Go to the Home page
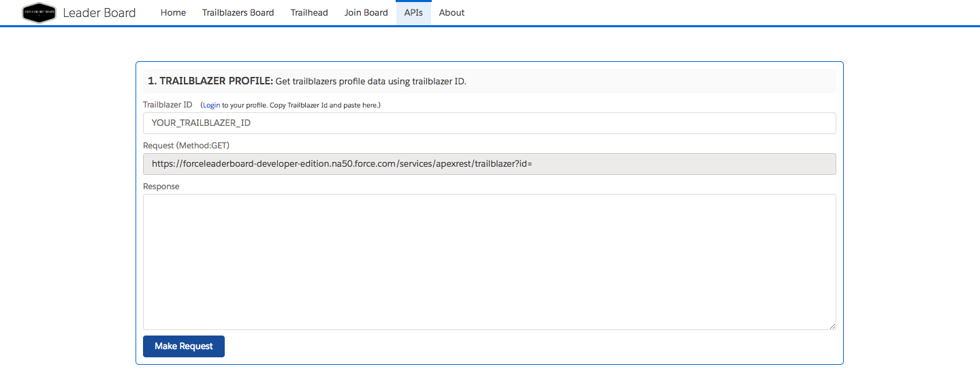 click(x=173, y=13)
